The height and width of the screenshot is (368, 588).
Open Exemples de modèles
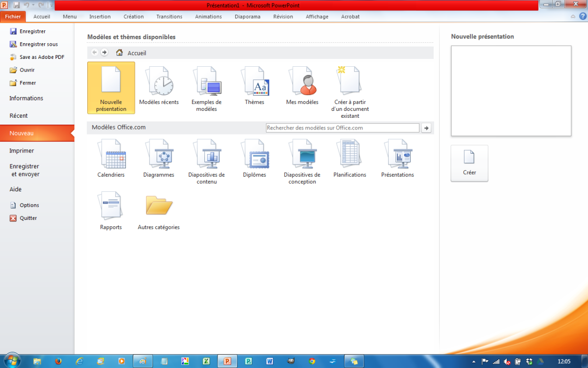coord(207,89)
